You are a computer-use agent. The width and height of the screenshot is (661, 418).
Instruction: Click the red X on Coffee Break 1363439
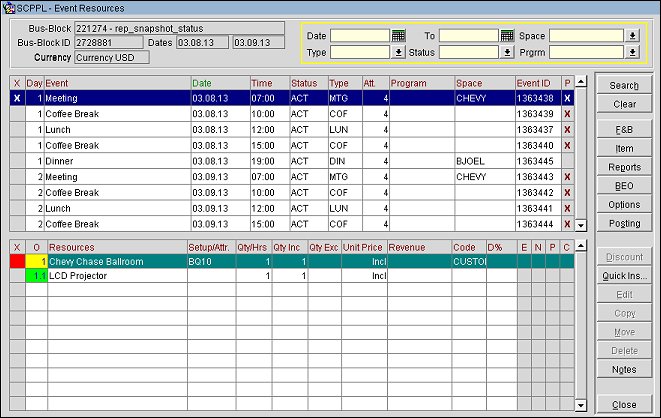568,114
